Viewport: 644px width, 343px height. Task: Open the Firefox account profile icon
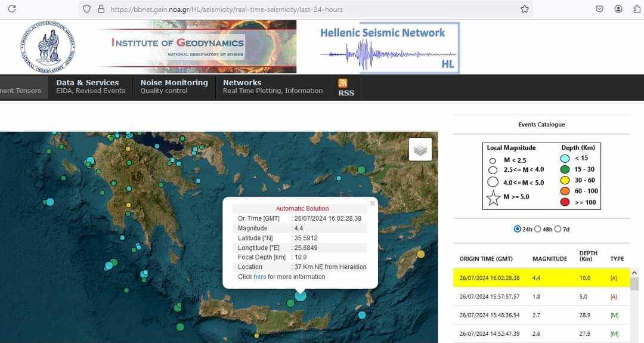618,9
